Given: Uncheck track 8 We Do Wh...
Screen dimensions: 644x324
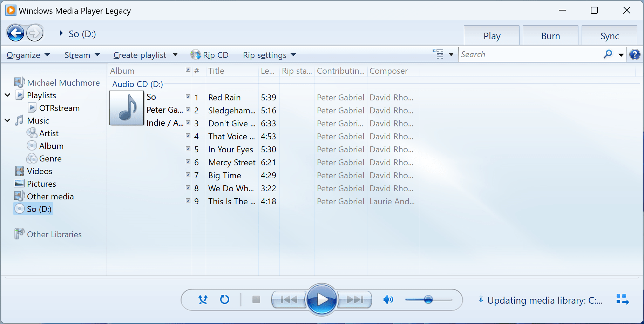Looking at the screenshot, I should [188, 188].
